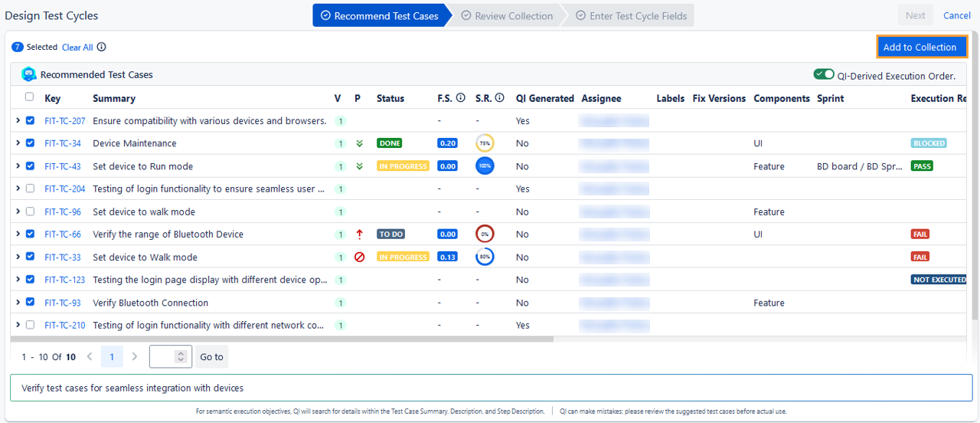This screenshot has width=980, height=423.
Task: Click the Add to Collection button
Action: point(920,48)
